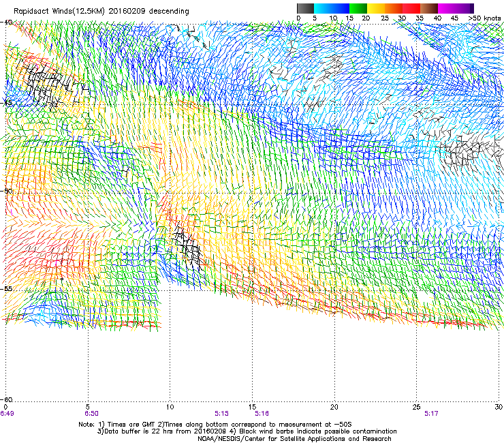Click the '-55' latitude axis label
This screenshot has height=443, width=504.
pos(7,288)
